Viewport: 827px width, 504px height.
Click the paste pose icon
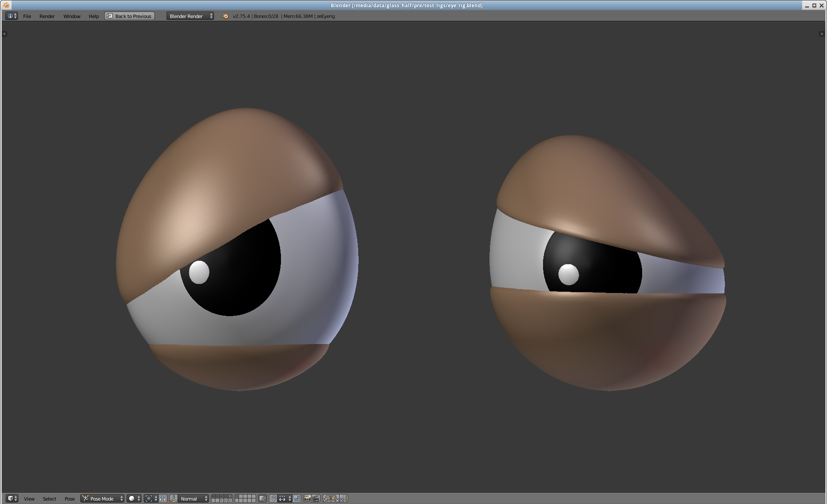pos(335,498)
